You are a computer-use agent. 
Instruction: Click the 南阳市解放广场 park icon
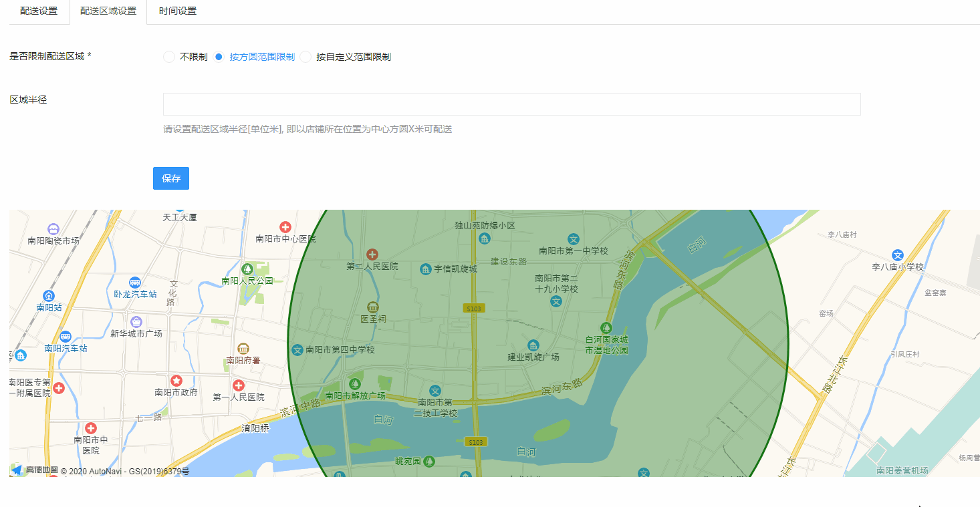point(355,383)
